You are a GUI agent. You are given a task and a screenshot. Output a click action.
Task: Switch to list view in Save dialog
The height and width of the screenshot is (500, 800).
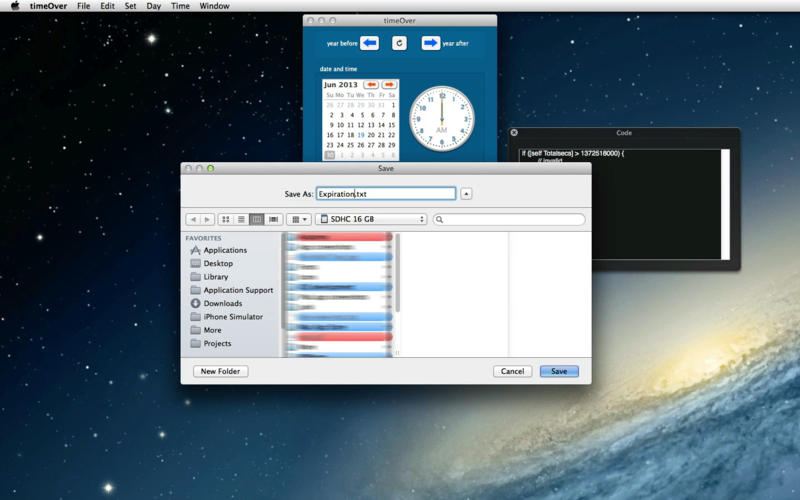pos(241,219)
